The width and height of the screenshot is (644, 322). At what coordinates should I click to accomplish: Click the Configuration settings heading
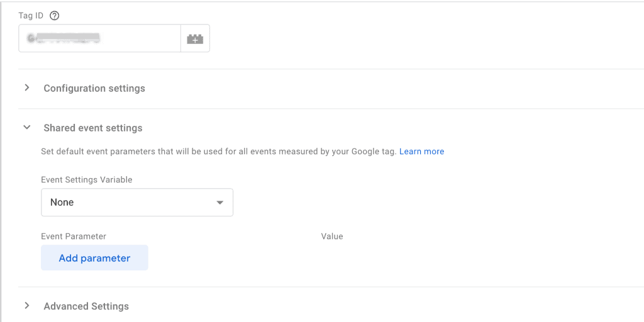pos(94,89)
